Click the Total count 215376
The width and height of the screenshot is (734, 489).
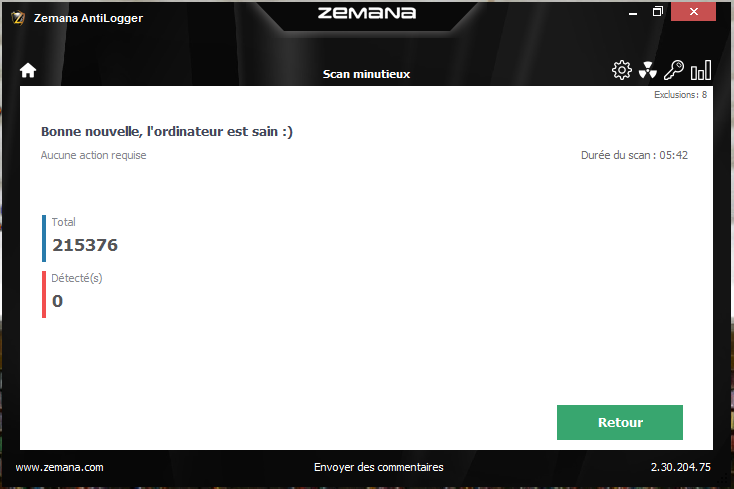coord(85,245)
